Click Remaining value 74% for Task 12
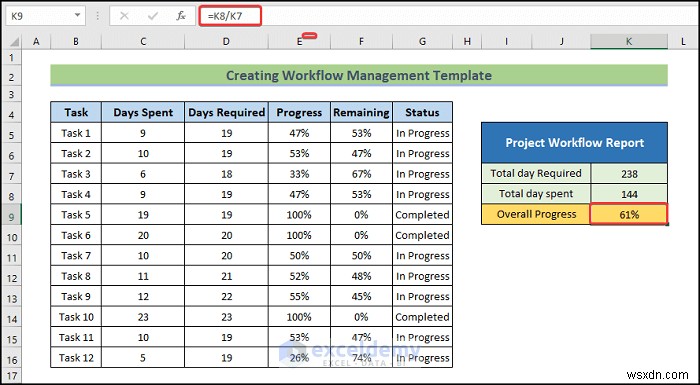This screenshot has height=385, width=700. click(361, 357)
